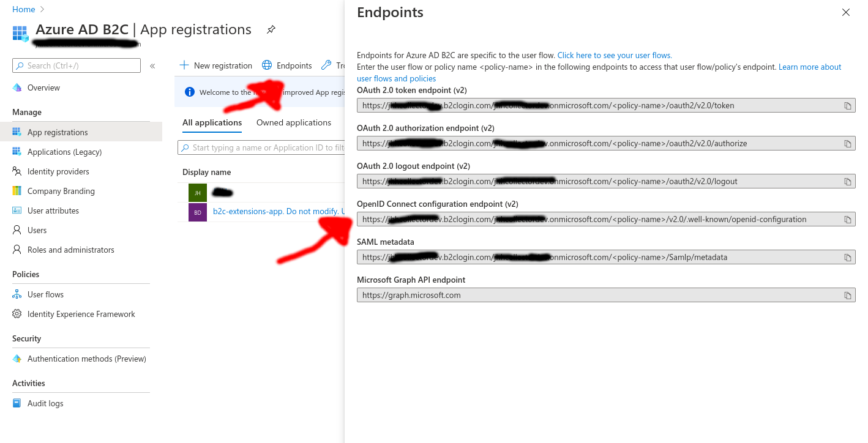The image size is (868, 443).
Task: Open 'Click here to see your user flows'
Action: point(615,55)
